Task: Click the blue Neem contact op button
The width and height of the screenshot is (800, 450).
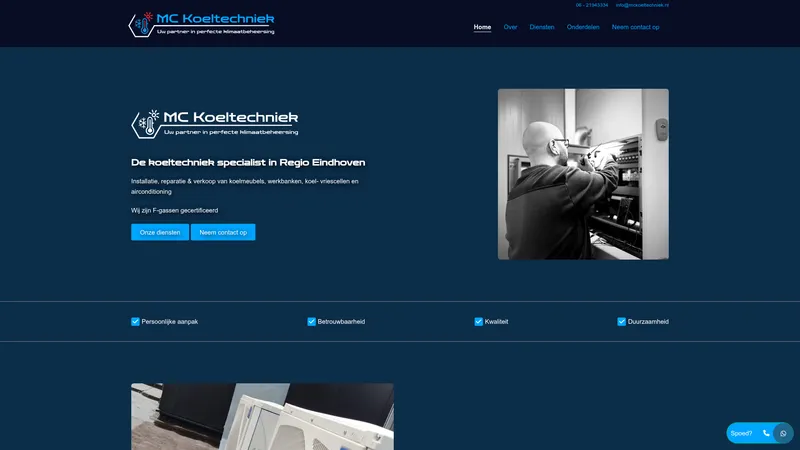Action: pos(223,232)
